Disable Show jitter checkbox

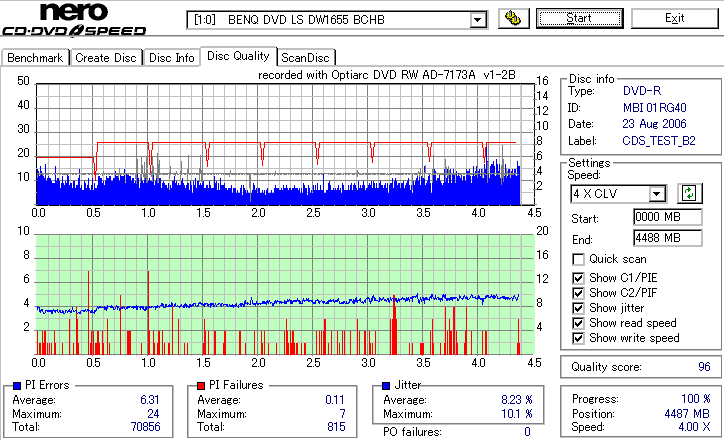pos(578,308)
